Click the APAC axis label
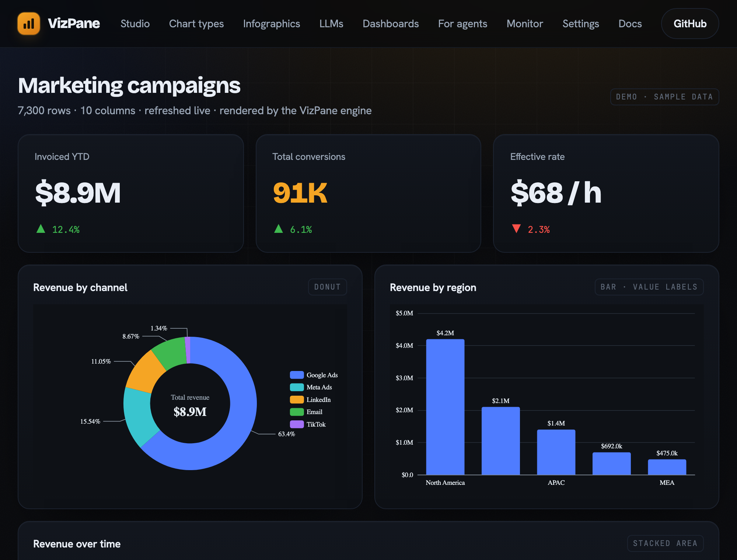Image resolution: width=737 pixels, height=560 pixels. 556,483
